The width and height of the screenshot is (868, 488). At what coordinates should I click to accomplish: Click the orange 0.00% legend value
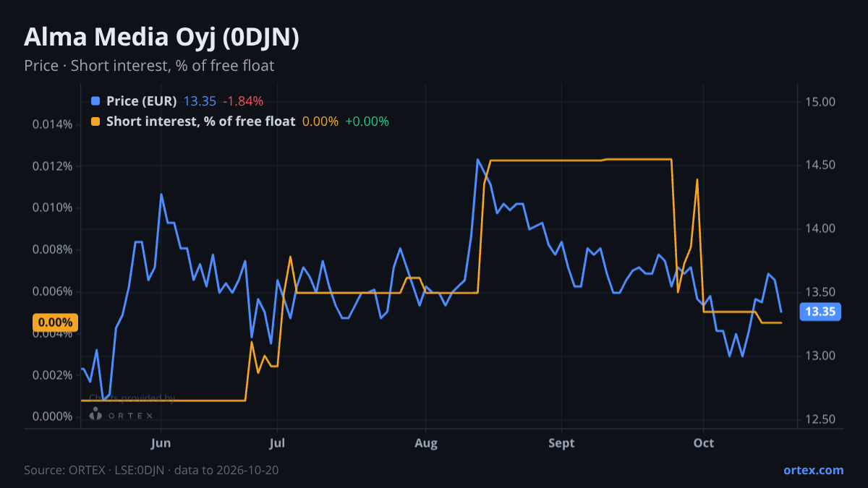320,121
